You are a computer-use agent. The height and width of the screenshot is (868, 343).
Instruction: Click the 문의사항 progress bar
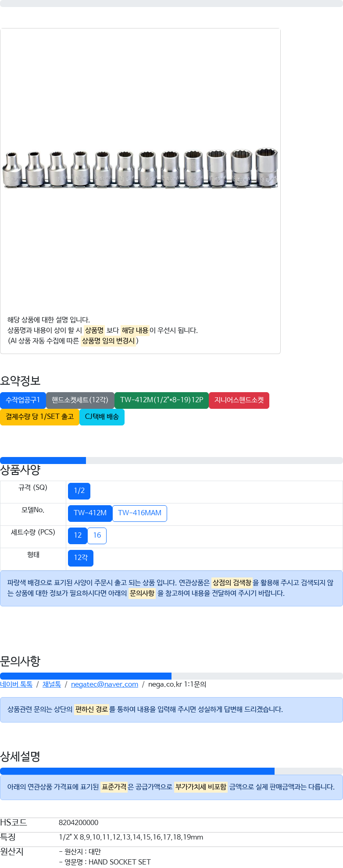coord(171,676)
